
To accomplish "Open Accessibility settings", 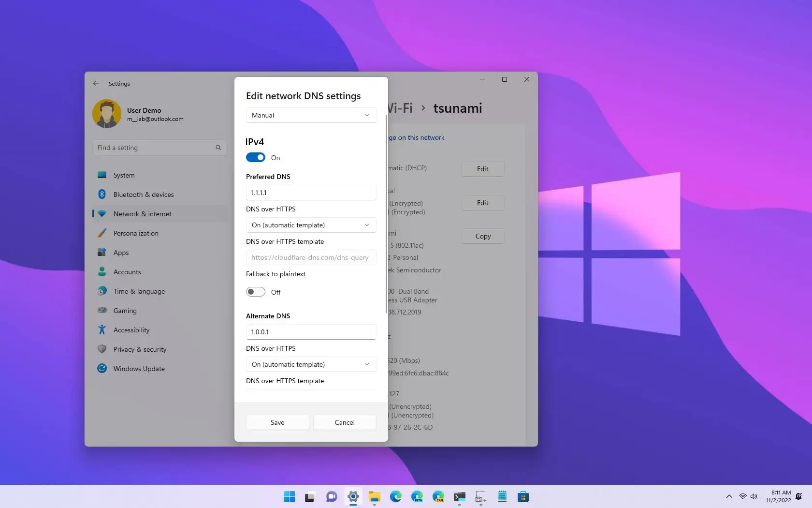I will [131, 329].
